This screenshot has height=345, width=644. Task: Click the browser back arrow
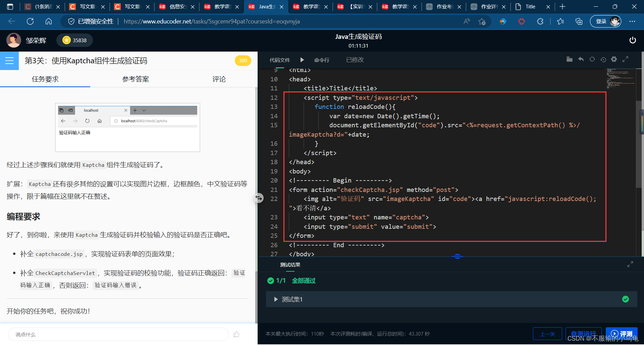tap(12, 21)
